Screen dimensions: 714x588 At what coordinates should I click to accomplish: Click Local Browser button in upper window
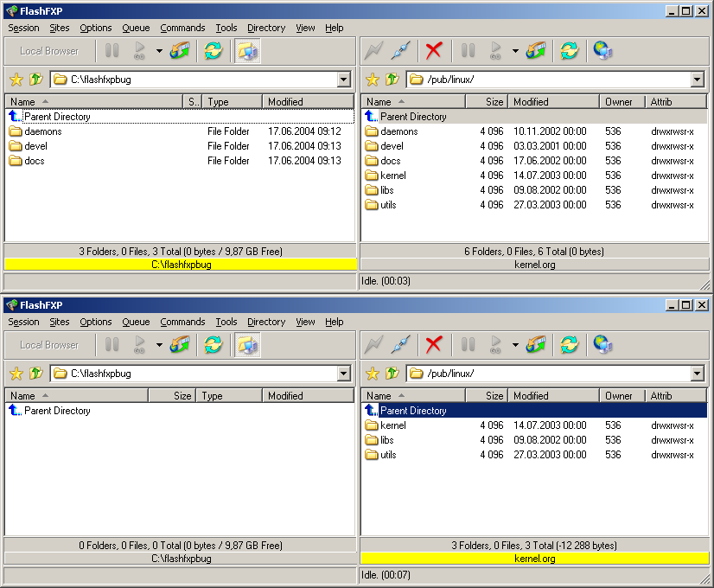(49, 51)
